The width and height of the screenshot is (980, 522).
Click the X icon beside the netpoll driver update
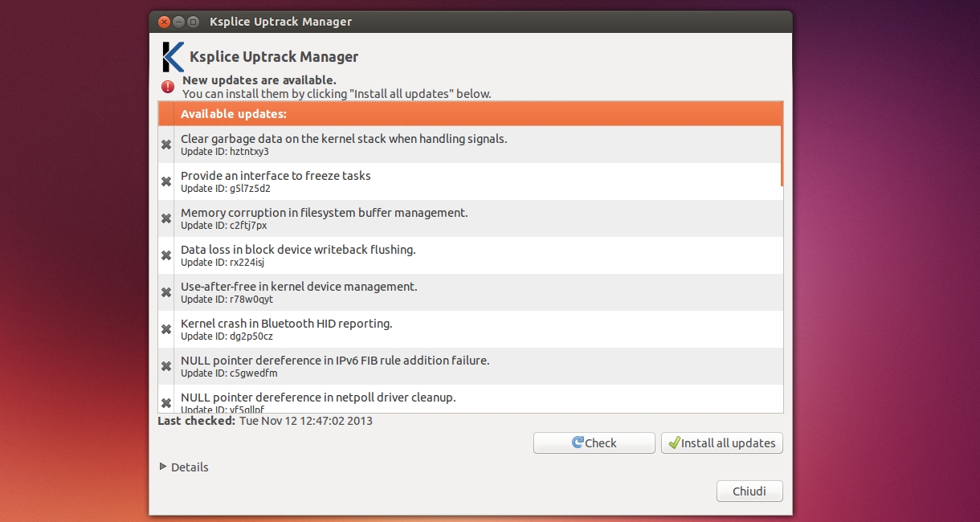[x=166, y=402]
